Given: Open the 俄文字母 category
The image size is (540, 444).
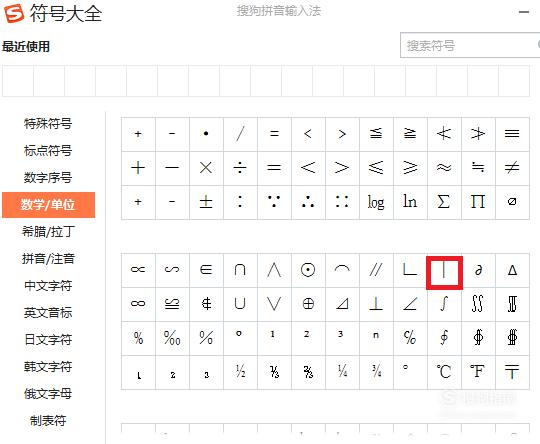Looking at the screenshot, I should tap(48, 393).
